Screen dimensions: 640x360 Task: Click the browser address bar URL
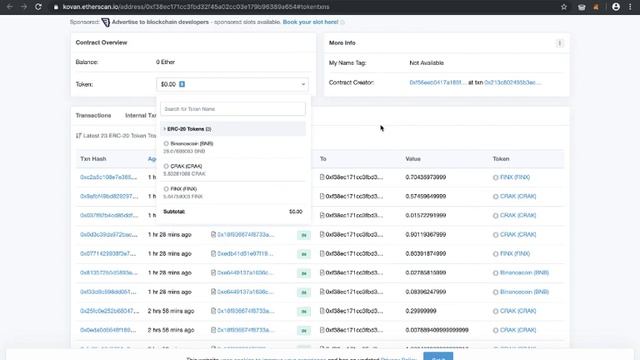click(x=196, y=7)
